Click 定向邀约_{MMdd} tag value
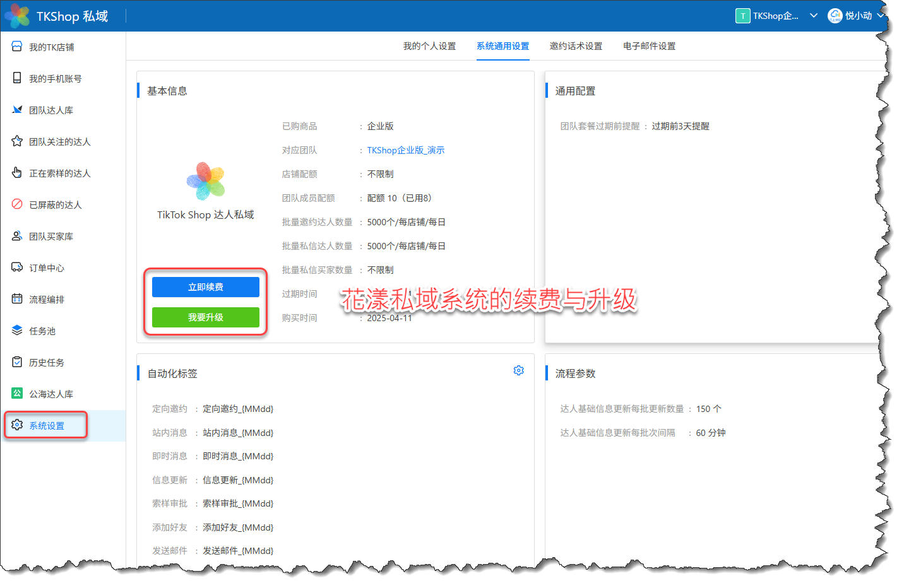 coord(238,409)
